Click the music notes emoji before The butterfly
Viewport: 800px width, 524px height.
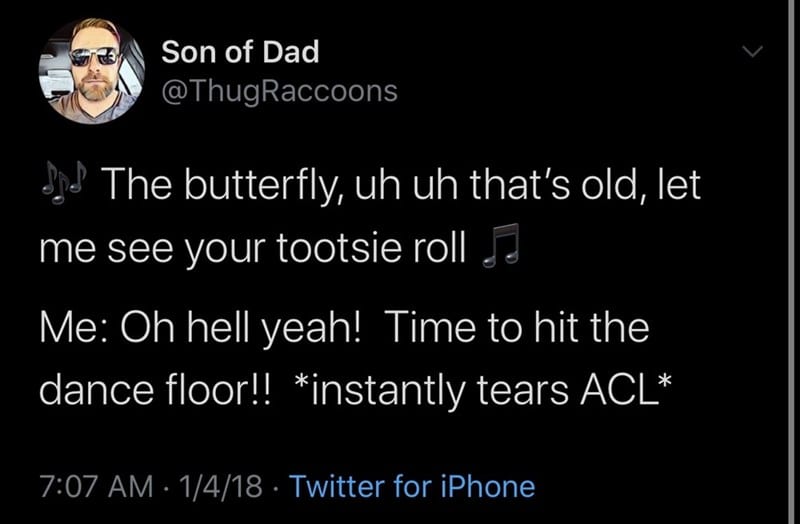pyautogui.click(x=62, y=184)
